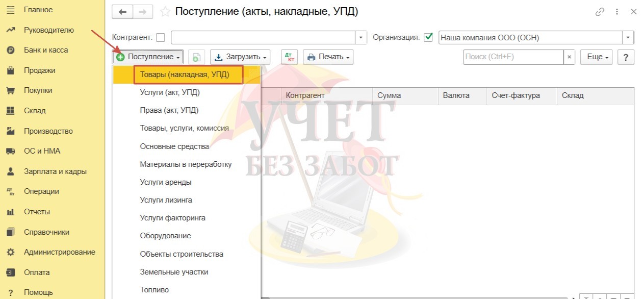Viewport: 644px width, 299px height.
Task: Uncheck the Организация filter checkbox
Action: [428, 37]
